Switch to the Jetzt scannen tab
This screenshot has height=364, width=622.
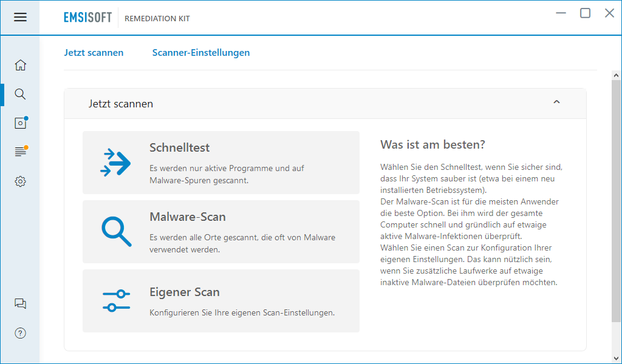(94, 53)
